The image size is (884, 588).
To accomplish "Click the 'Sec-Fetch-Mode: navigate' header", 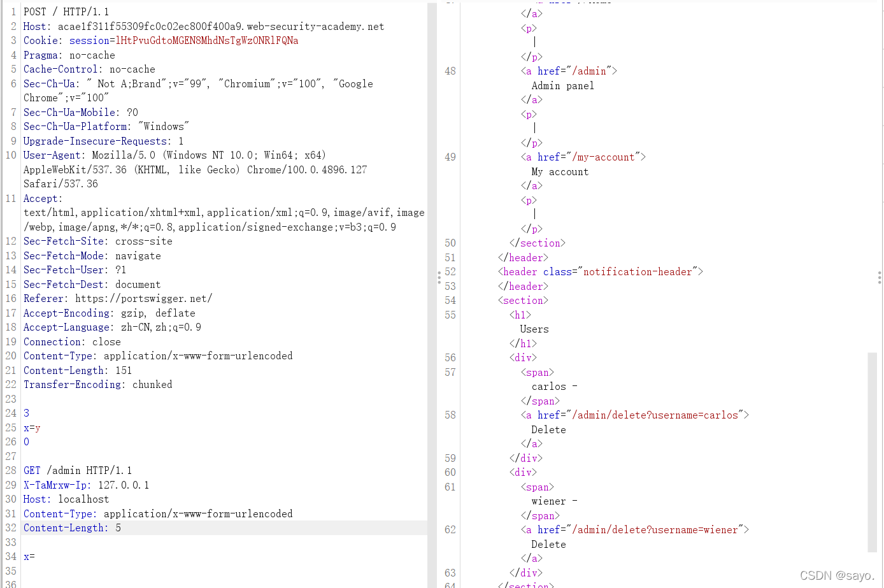I will [92, 255].
